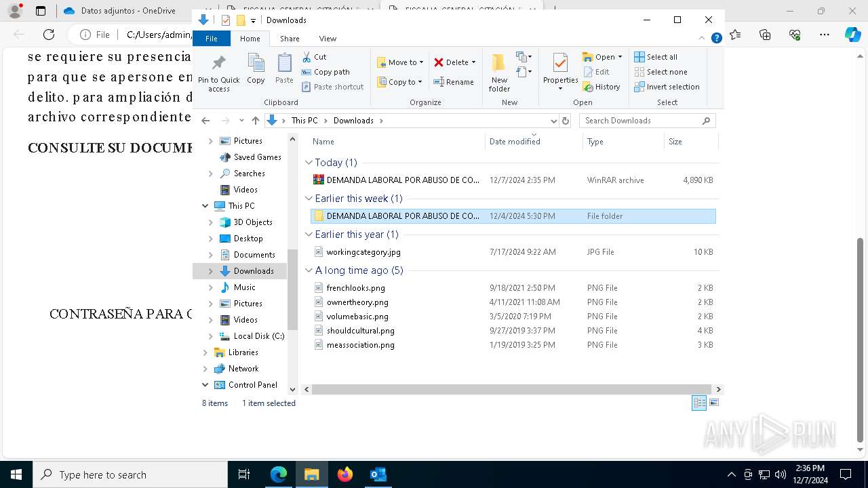Click Pin to Quick access icon
Image resolution: width=868 pixels, height=488 pixels.
(x=218, y=73)
